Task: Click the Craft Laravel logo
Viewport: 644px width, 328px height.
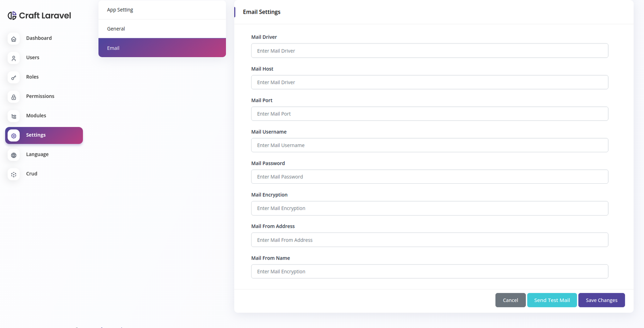Action: point(39,16)
